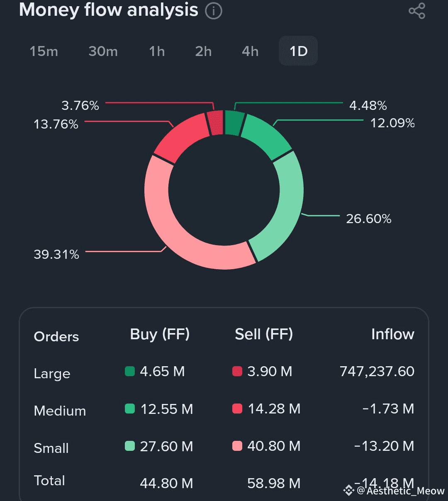Viewport: 448px width, 501px height.
Task: Click the Medium buy green swatch
Action: click(130, 409)
